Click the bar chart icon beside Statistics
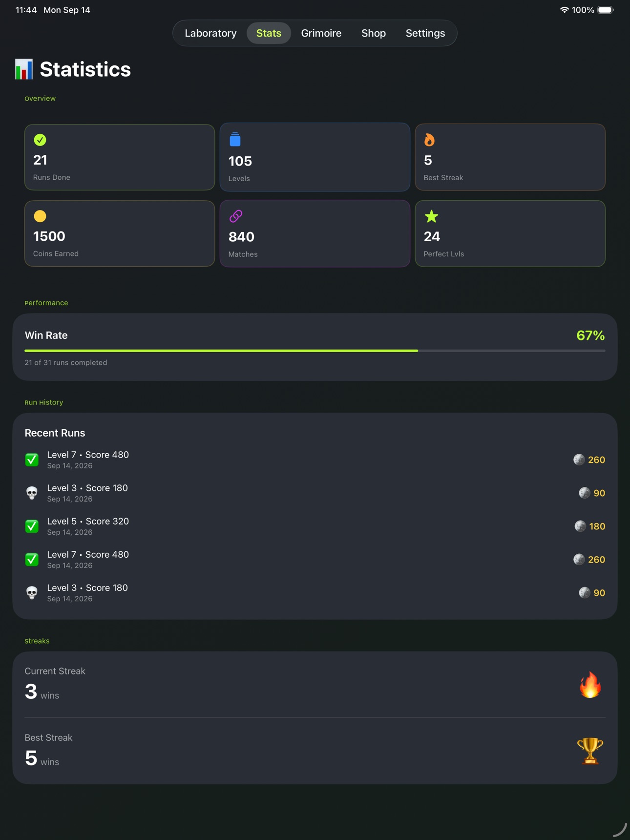 (x=24, y=69)
